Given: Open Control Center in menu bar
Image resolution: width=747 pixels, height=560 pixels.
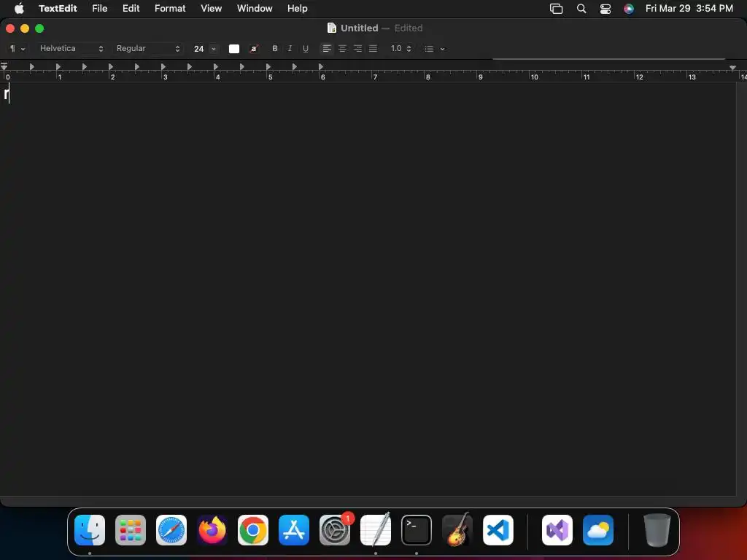Looking at the screenshot, I should pyautogui.click(x=605, y=8).
